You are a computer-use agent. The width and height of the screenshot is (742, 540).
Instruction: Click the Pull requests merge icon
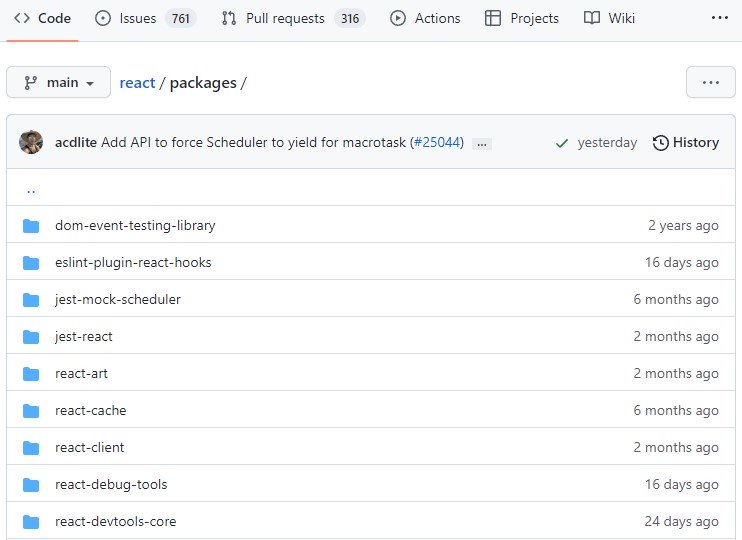[229, 18]
